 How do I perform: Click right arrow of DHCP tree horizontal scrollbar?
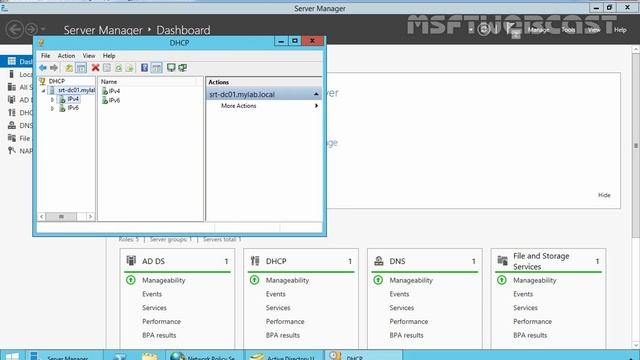(91, 216)
